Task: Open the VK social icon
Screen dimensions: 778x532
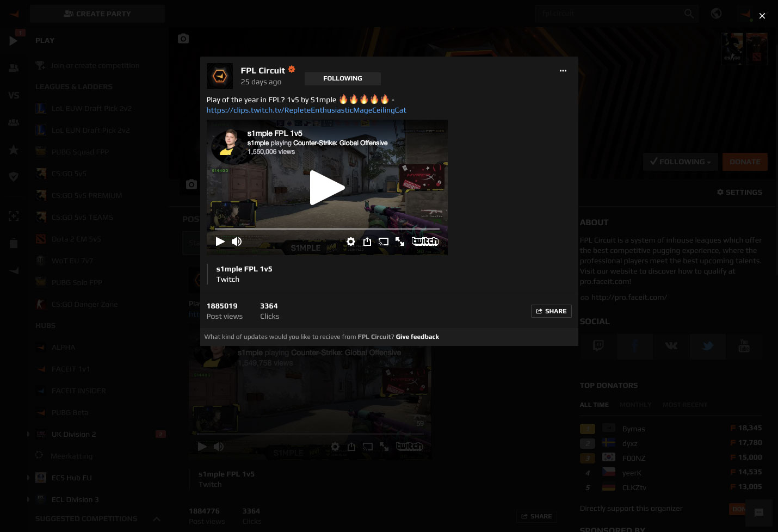Action: coord(671,346)
